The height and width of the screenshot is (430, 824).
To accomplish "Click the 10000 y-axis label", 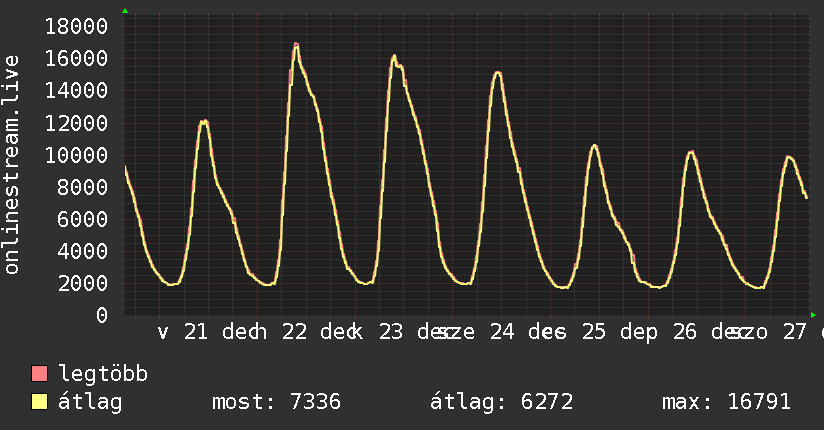I will coord(76,155).
